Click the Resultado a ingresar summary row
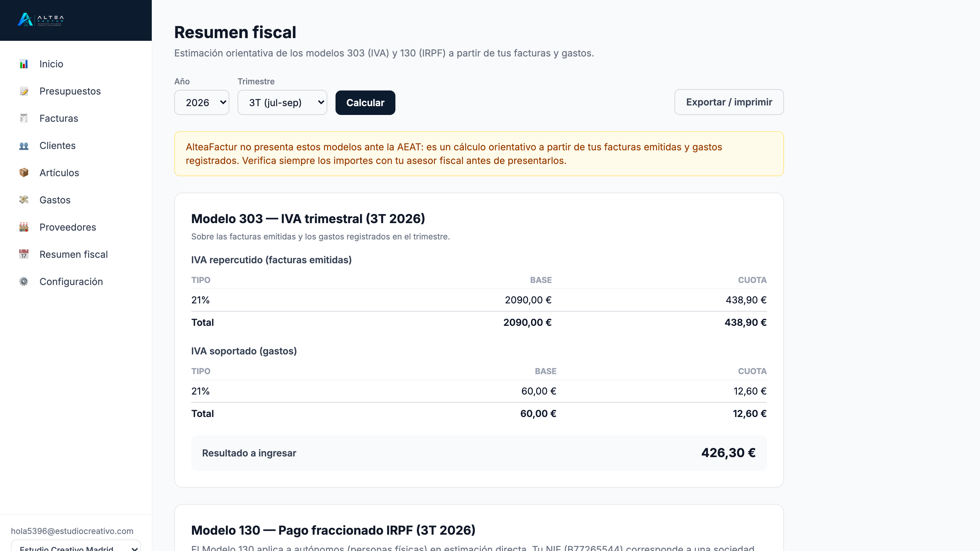The image size is (980, 551). [478, 453]
